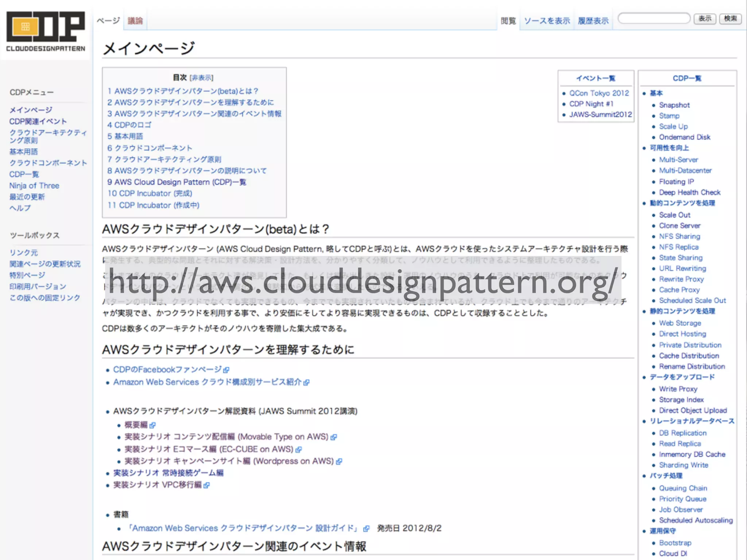Open the DB Replication pattern link
Screen dimensions: 747x560
click(x=683, y=433)
